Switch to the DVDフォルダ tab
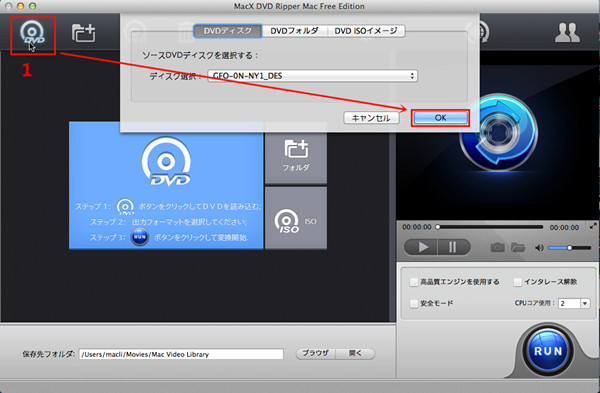 tap(294, 31)
